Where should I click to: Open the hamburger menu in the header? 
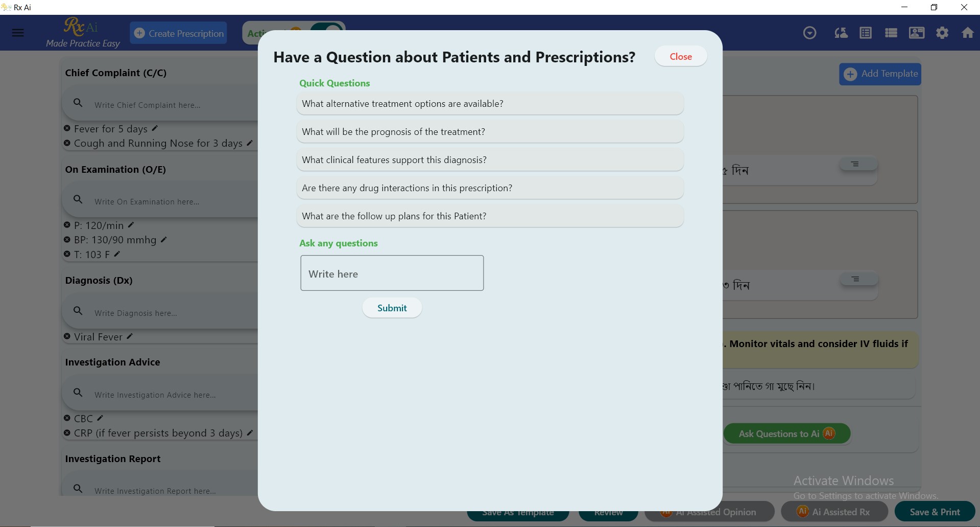18,33
